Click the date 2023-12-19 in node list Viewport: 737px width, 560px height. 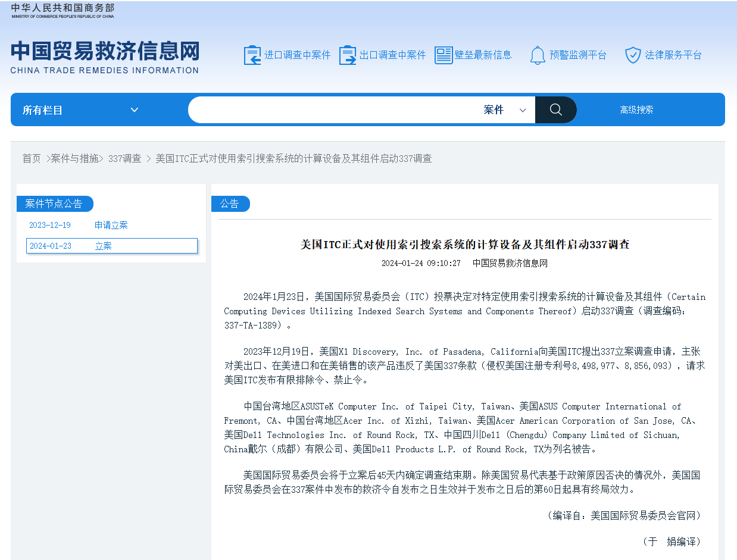50,225
